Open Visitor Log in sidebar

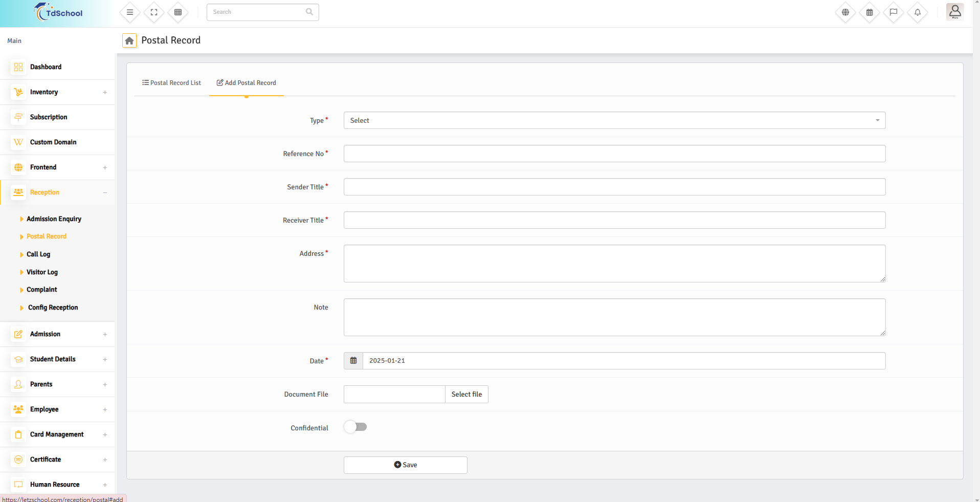click(42, 272)
